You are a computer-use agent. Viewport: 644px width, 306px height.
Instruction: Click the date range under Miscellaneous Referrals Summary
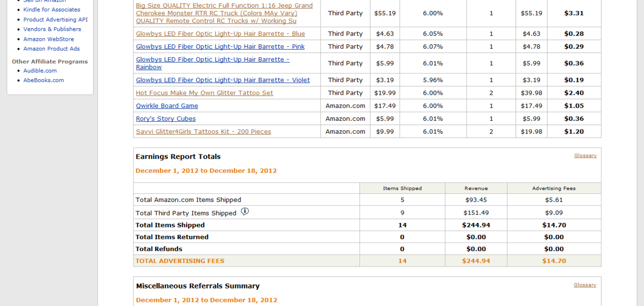tap(206, 300)
